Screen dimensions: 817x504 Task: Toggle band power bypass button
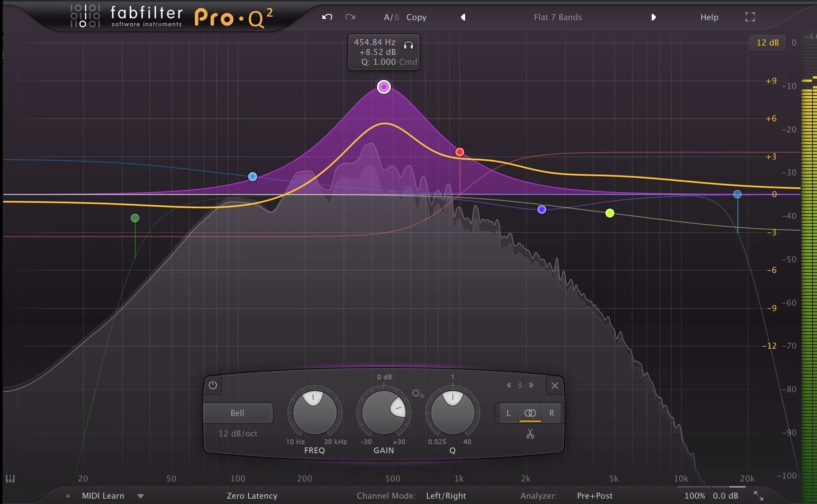[x=212, y=385]
